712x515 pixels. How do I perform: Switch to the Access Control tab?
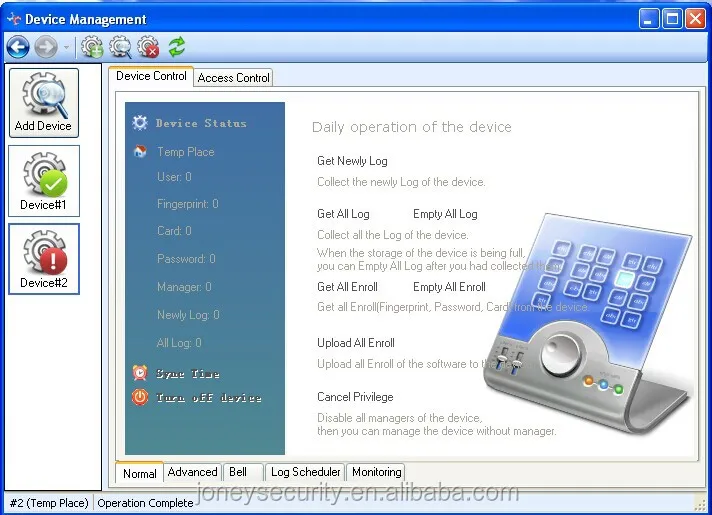point(233,78)
